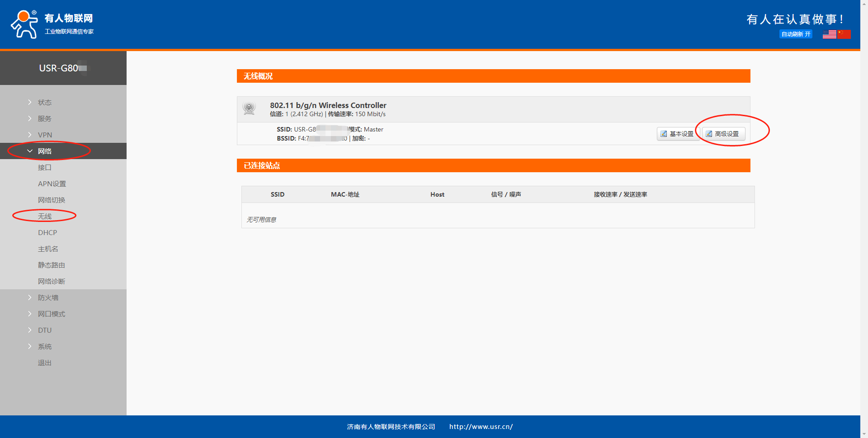Expand the 状态 status menu

pyautogui.click(x=44, y=103)
